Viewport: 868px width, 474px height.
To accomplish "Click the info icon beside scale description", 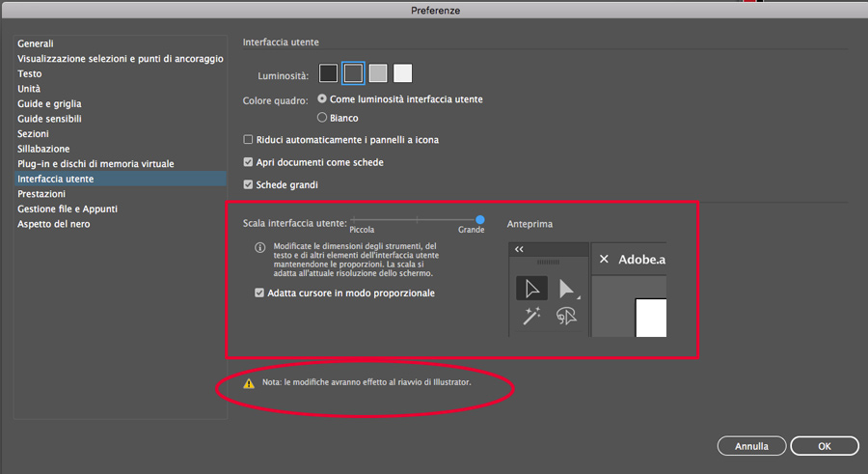I will pyautogui.click(x=259, y=247).
